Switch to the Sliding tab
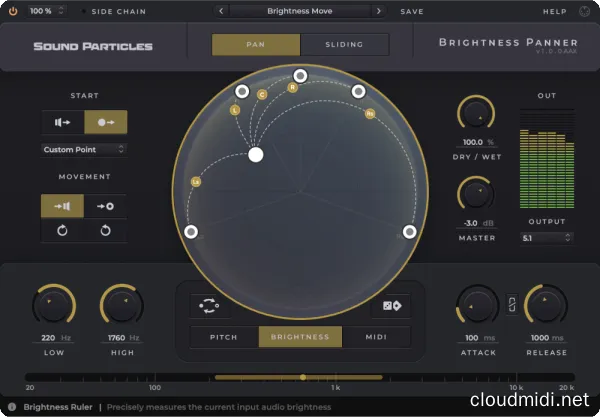The height and width of the screenshot is (417, 600). [x=344, y=45]
